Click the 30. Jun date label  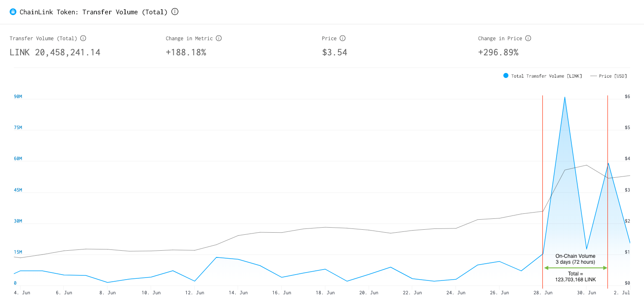click(586, 293)
